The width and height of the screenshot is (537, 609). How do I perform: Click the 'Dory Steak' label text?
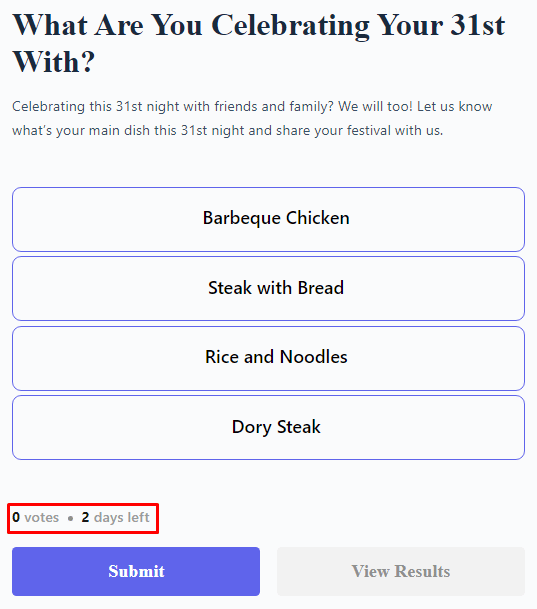(x=276, y=427)
